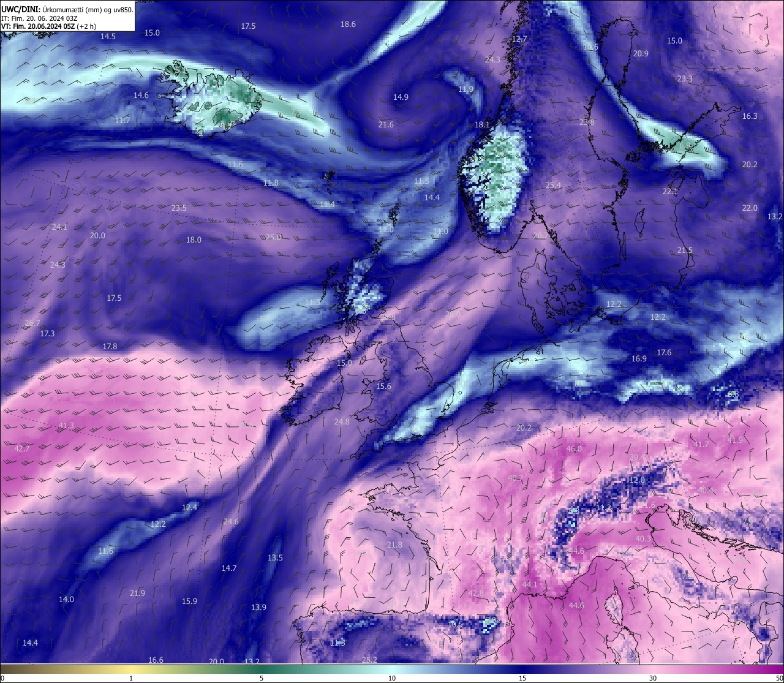784x683 pixels.
Task: Click the 21.5 value over the Baltics
Action: point(685,251)
